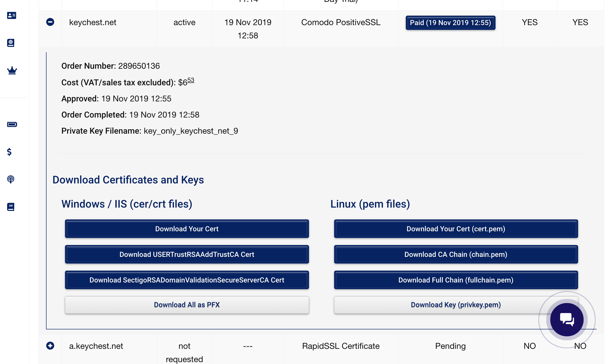608x364 pixels.
Task: Click the underlined 53 cents in cost
Action: pos(191,80)
